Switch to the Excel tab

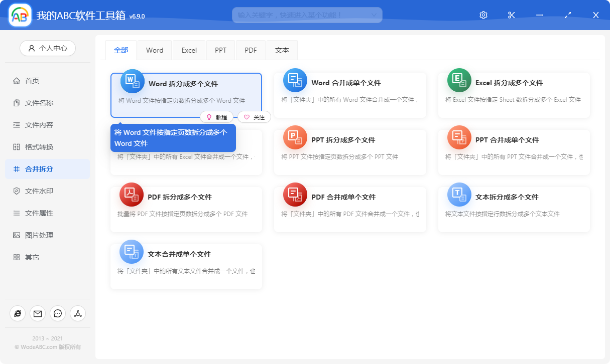(189, 50)
